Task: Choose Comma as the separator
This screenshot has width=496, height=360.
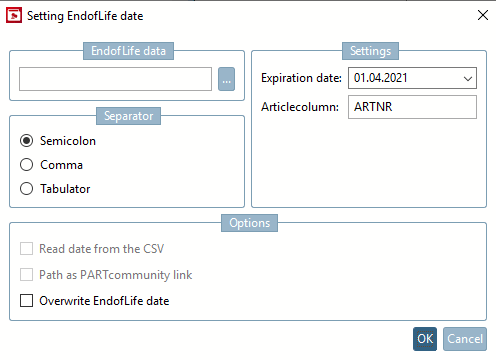Action: (x=26, y=165)
